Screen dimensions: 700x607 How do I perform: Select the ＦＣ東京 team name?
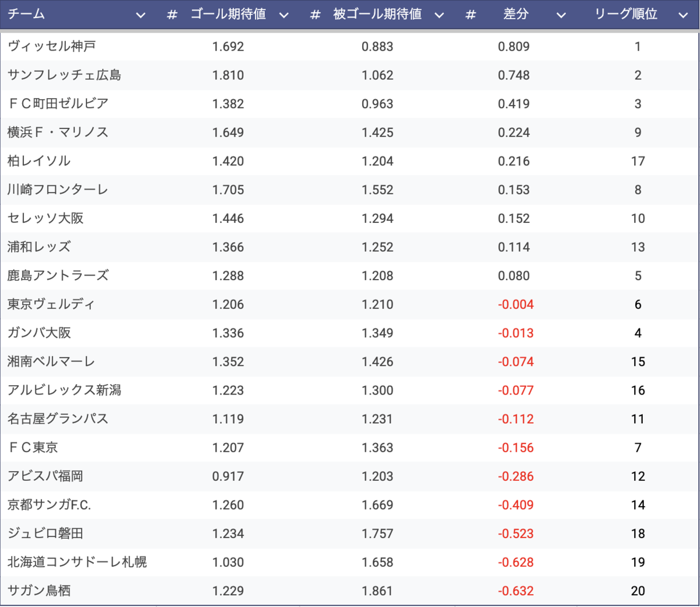(x=33, y=447)
